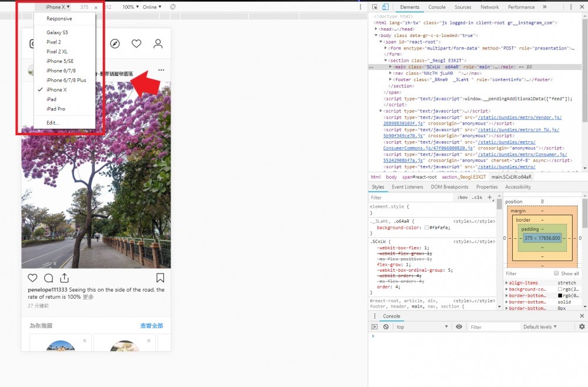Click the inspect element picker icon

click(374, 6)
